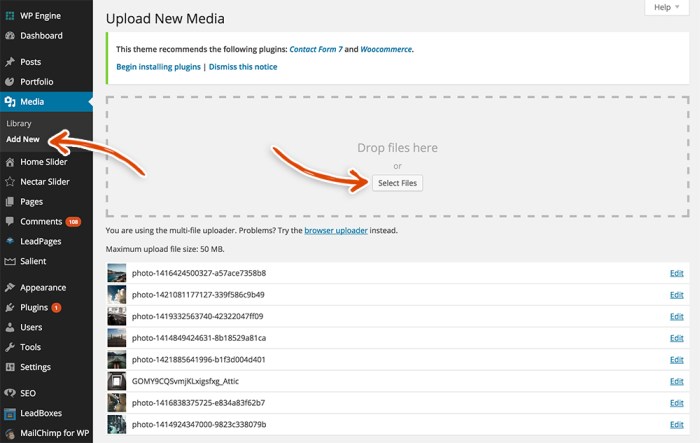Click the Plugins plug icon

pyautogui.click(x=10, y=308)
